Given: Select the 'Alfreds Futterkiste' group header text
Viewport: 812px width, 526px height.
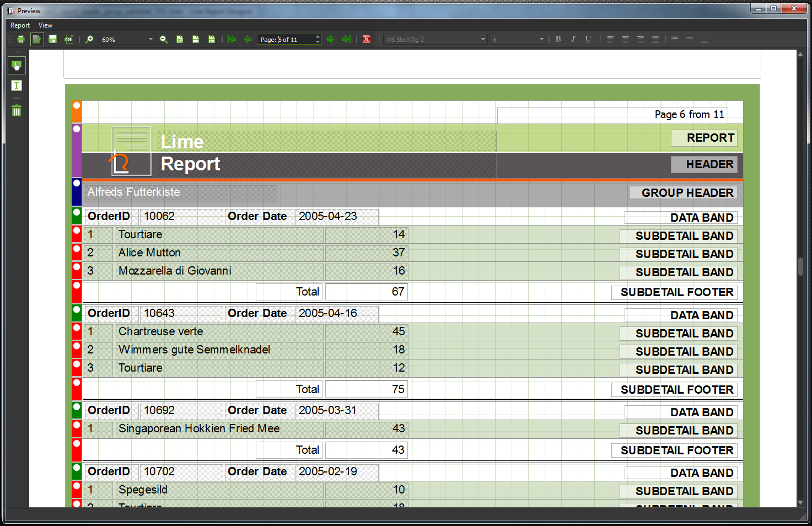Looking at the screenshot, I should (x=134, y=192).
